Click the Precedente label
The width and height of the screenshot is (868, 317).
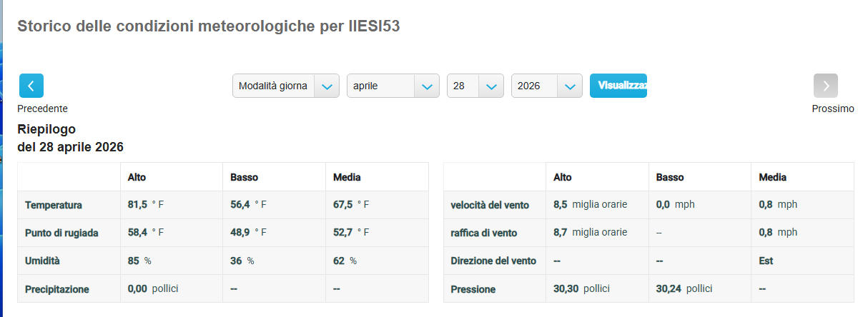(43, 109)
